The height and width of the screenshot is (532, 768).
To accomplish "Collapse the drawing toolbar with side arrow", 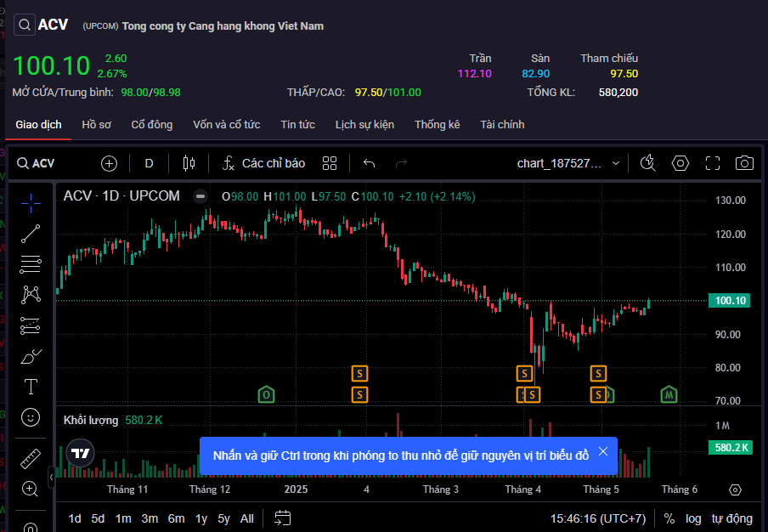I will (x=51, y=477).
